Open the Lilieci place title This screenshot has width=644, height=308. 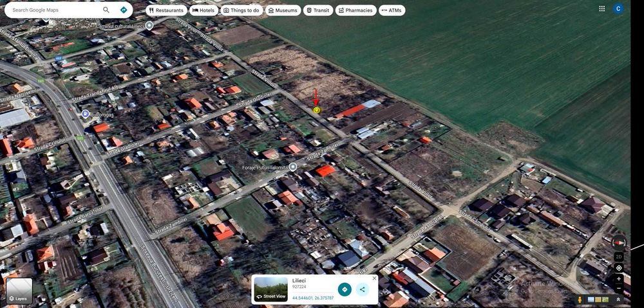(x=299, y=280)
